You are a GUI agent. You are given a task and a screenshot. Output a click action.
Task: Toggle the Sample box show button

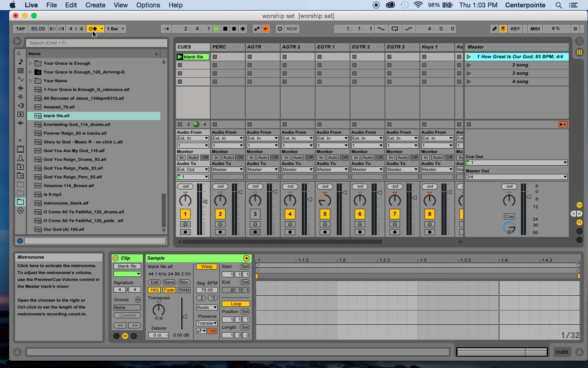[125, 336]
